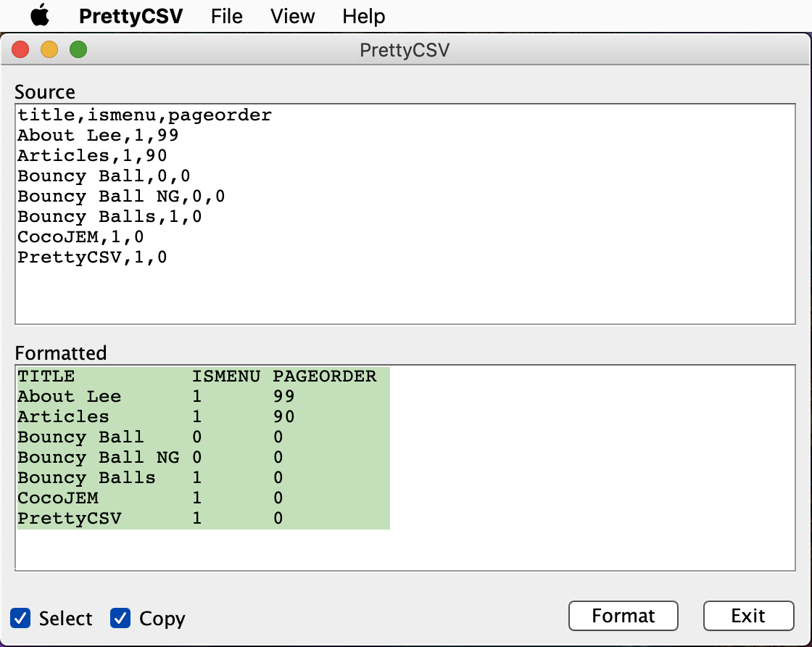Viewport: 812px width, 647px height.
Task: Open the PrettyCSV application menu
Action: tap(130, 16)
